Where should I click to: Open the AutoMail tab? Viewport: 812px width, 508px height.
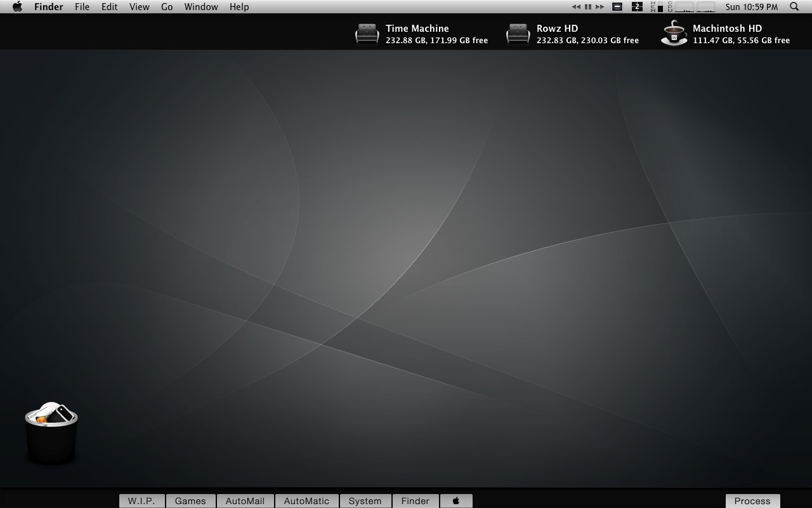[x=245, y=501]
